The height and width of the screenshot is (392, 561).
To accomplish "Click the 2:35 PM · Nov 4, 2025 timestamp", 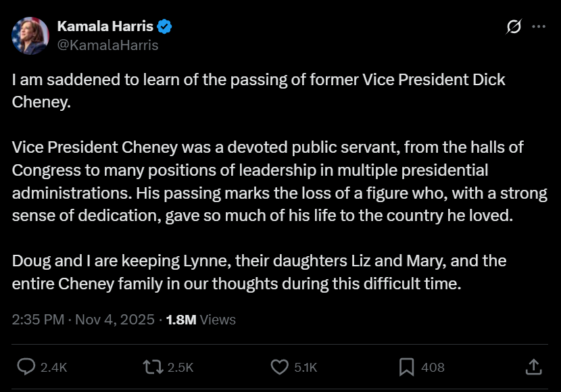I will pos(83,320).
